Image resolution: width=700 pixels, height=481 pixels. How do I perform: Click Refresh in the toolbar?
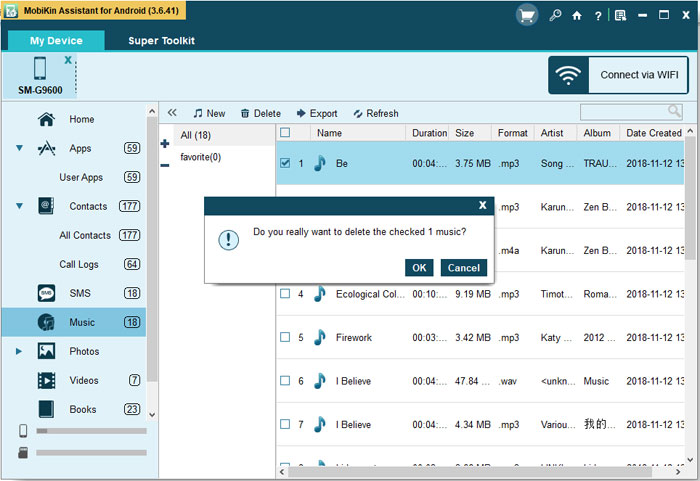(376, 113)
